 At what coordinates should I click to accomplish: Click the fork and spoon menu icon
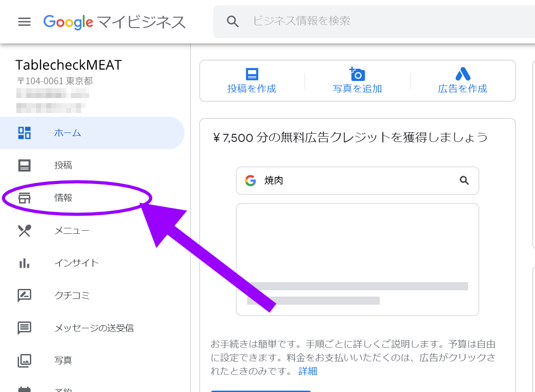[x=24, y=231]
